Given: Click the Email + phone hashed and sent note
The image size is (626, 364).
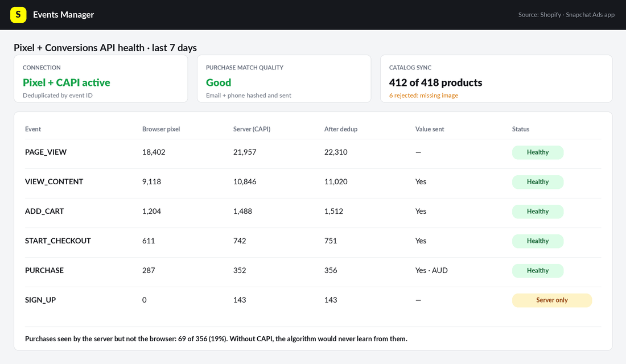Looking at the screenshot, I should 248,96.
